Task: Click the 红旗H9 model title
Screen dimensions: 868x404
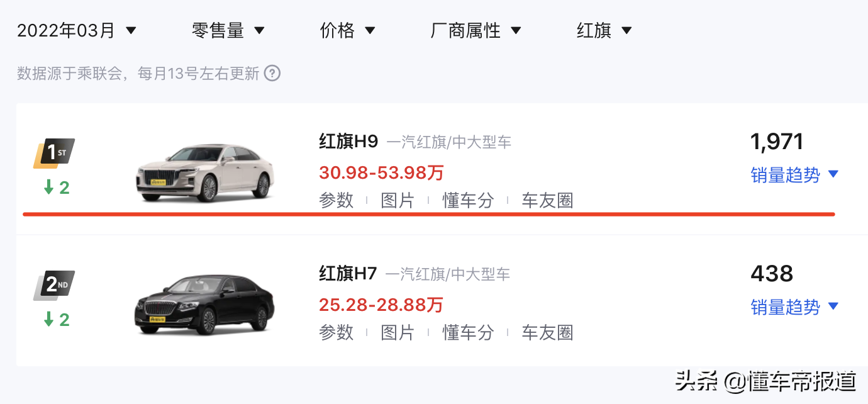Action: pyautogui.click(x=348, y=142)
